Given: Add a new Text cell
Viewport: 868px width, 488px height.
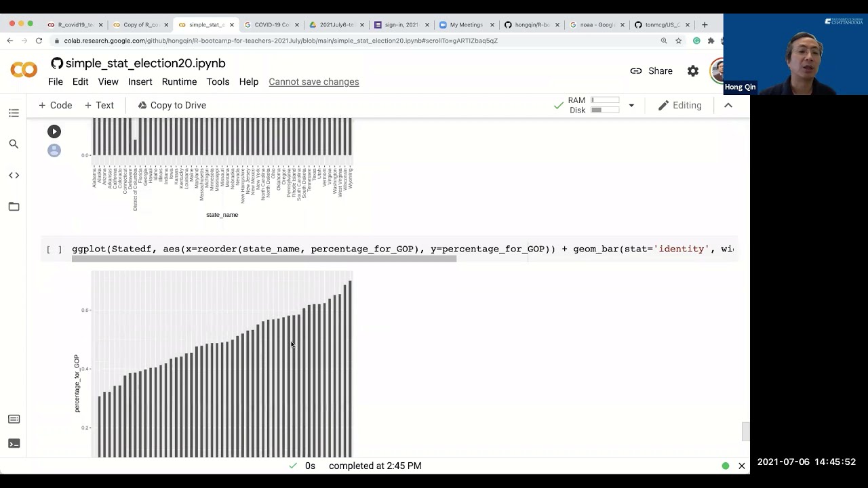Looking at the screenshot, I should click(x=99, y=106).
